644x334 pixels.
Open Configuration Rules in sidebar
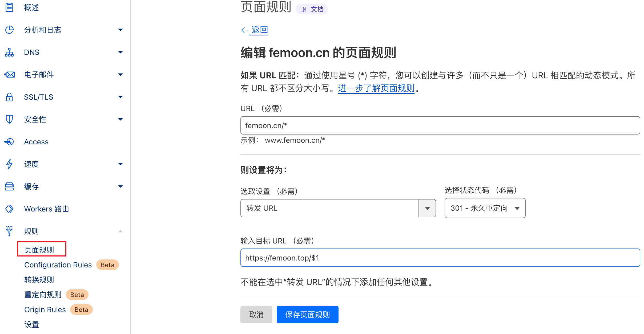(x=58, y=265)
